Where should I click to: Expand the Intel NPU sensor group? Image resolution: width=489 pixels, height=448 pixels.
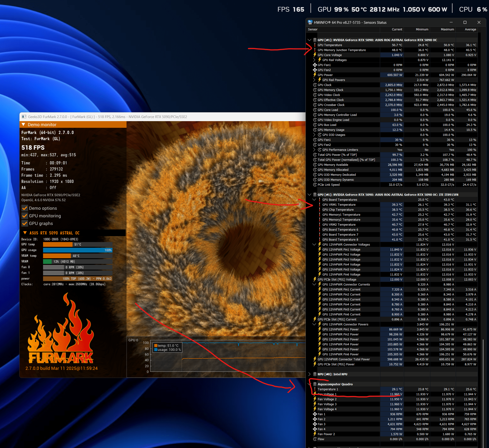click(309, 374)
